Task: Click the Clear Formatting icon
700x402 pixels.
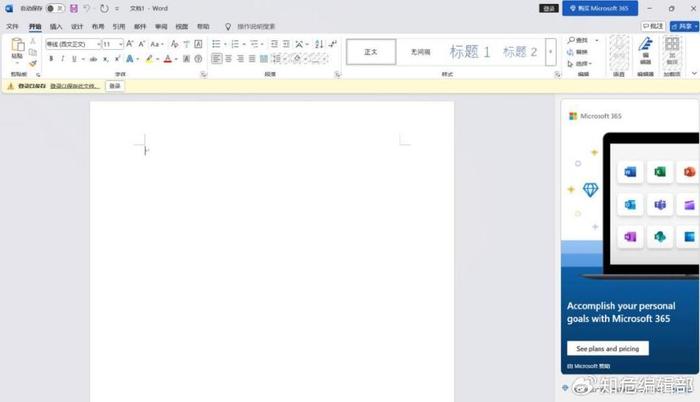Action: [x=175, y=44]
